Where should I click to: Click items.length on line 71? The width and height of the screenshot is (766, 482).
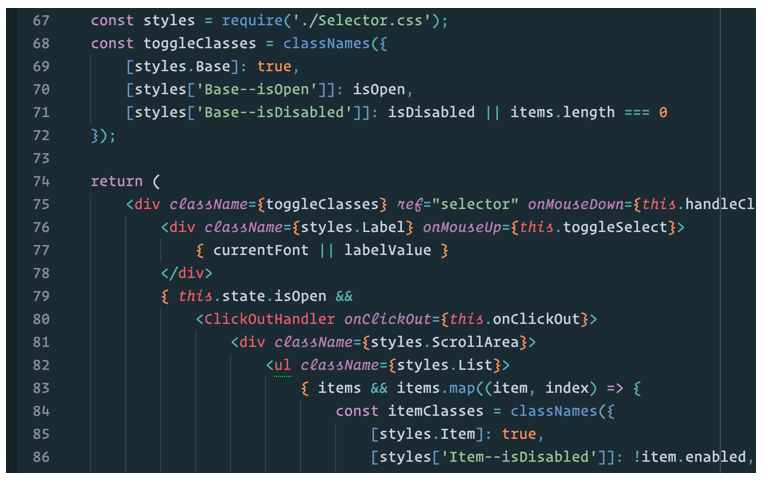pos(562,112)
